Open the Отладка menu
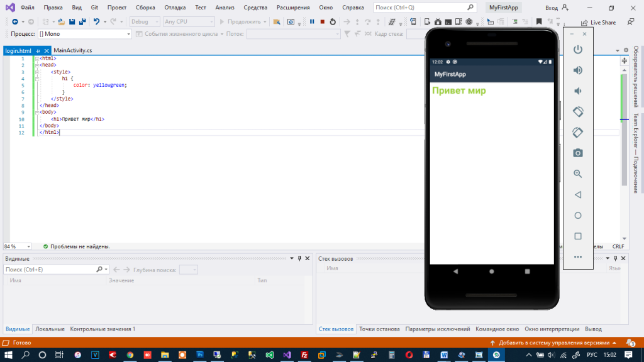The height and width of the screenshot is (362, 644). pyautogui.click(x=175, y=8)
